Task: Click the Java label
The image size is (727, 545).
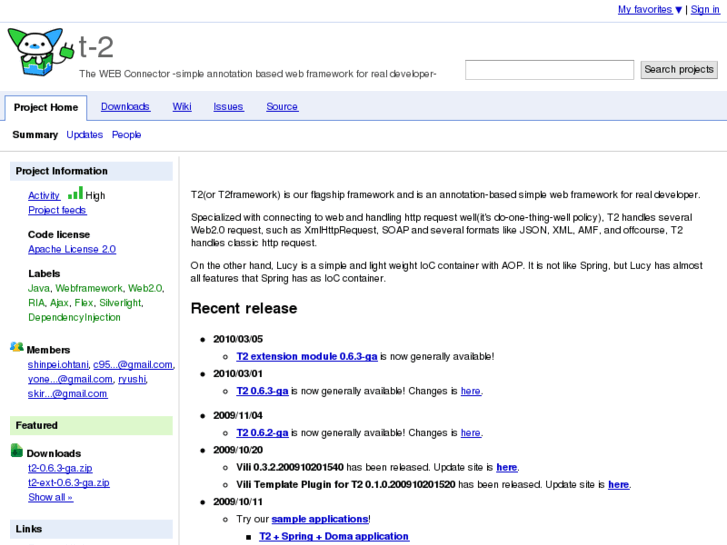Action: click(x=39, y=288)
